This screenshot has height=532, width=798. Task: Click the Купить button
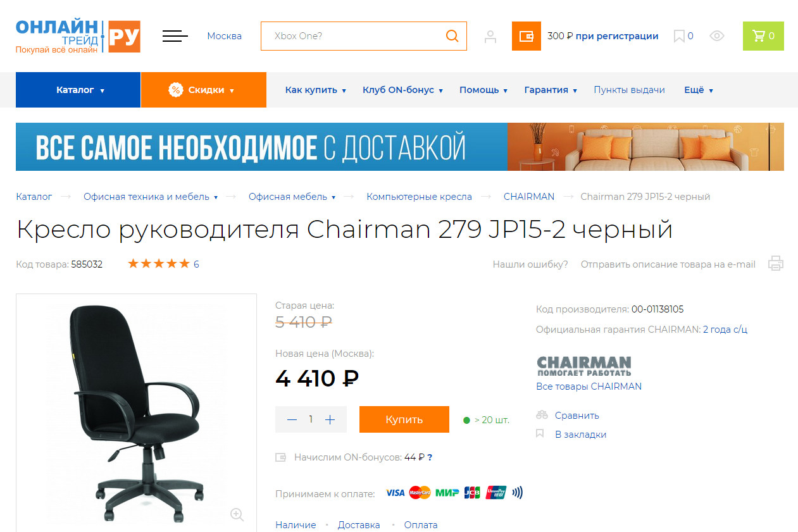click(x=404, y=419)
